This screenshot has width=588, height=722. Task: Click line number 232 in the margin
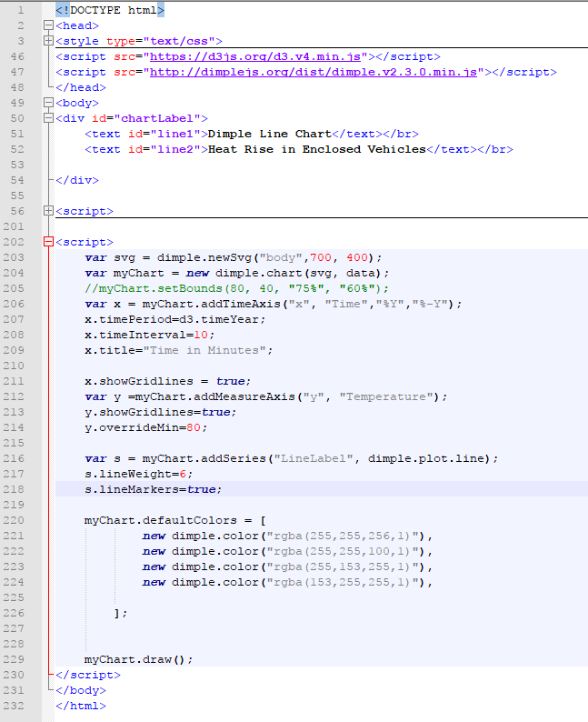pos(14,706)
